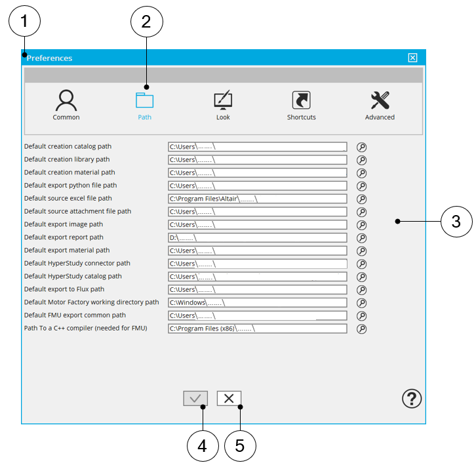Browse for default creation library path
476x465 pixels.
click(361, 160)
